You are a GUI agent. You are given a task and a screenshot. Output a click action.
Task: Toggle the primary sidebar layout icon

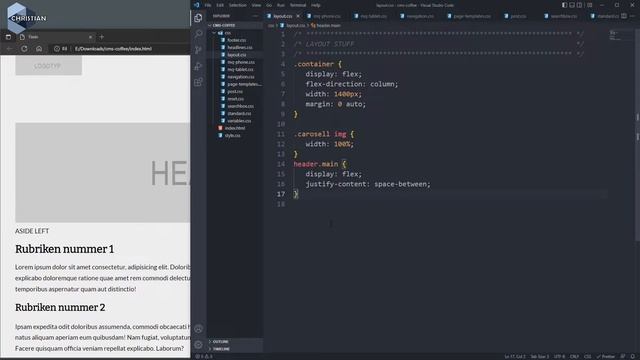[564, 5]
